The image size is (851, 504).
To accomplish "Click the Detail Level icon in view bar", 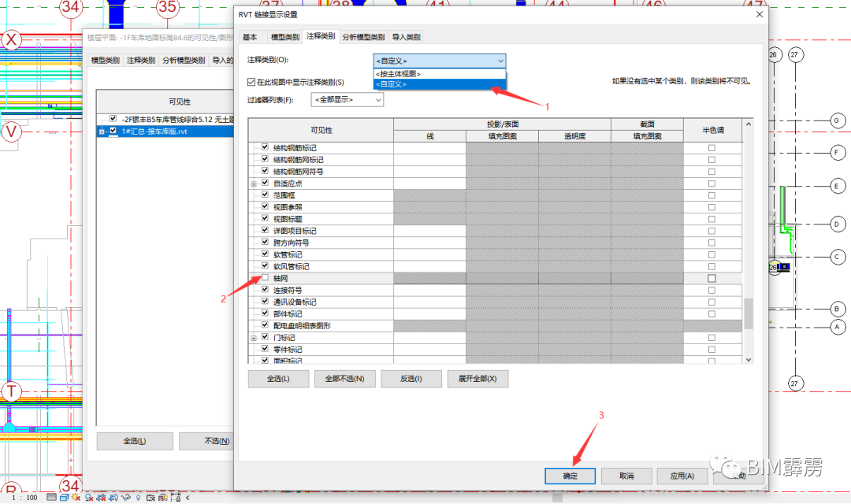I will [x=51, y=497].
